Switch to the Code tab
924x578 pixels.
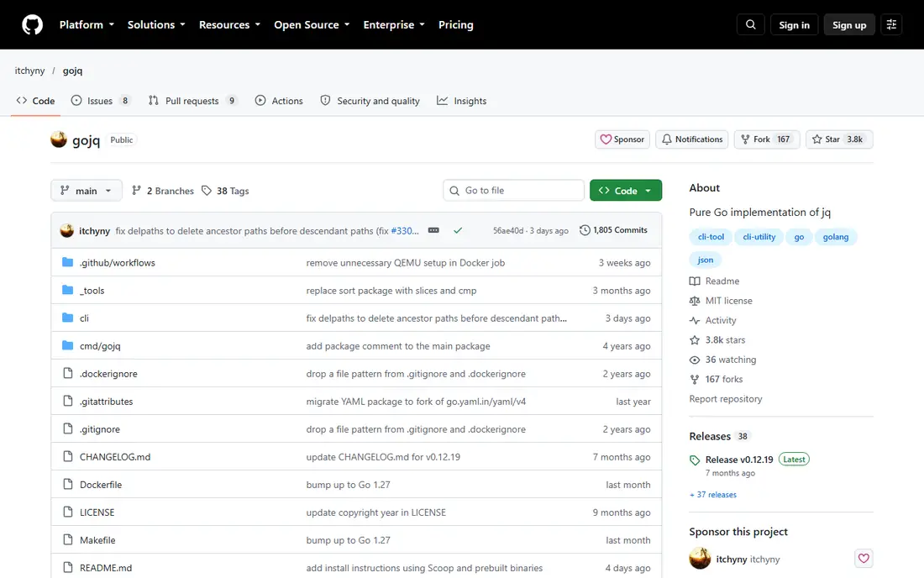click(x=35, y=101)
